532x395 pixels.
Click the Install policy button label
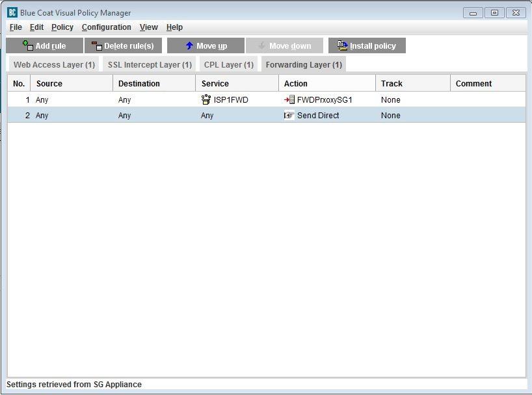pos(373,45)
